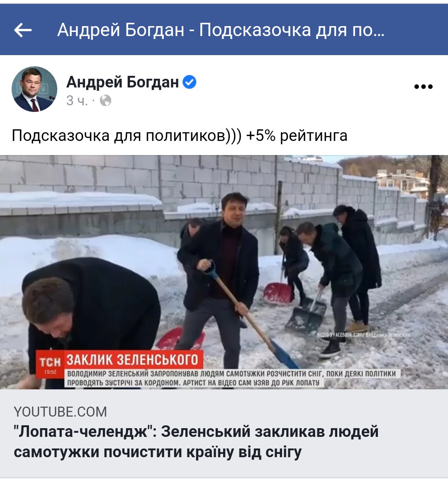Play the snow-shoveling video thumbnail
The height and width of the screenshot is (480, 448).
pos(224,272)
